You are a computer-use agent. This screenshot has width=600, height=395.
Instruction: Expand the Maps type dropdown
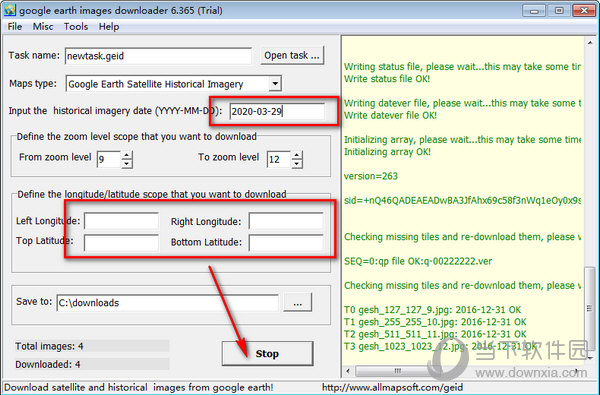pos(275,83)
